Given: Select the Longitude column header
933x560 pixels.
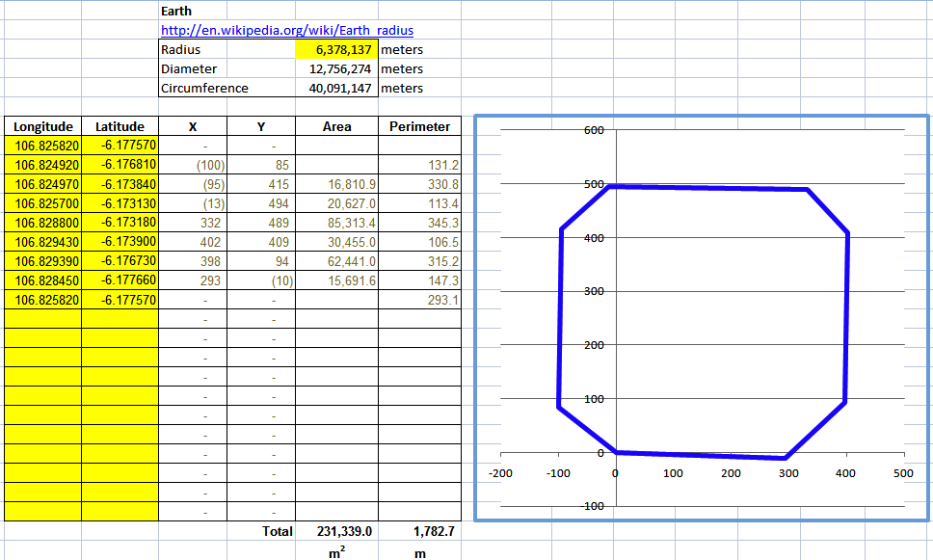Looking at the screenshot, I should point(42,126).
